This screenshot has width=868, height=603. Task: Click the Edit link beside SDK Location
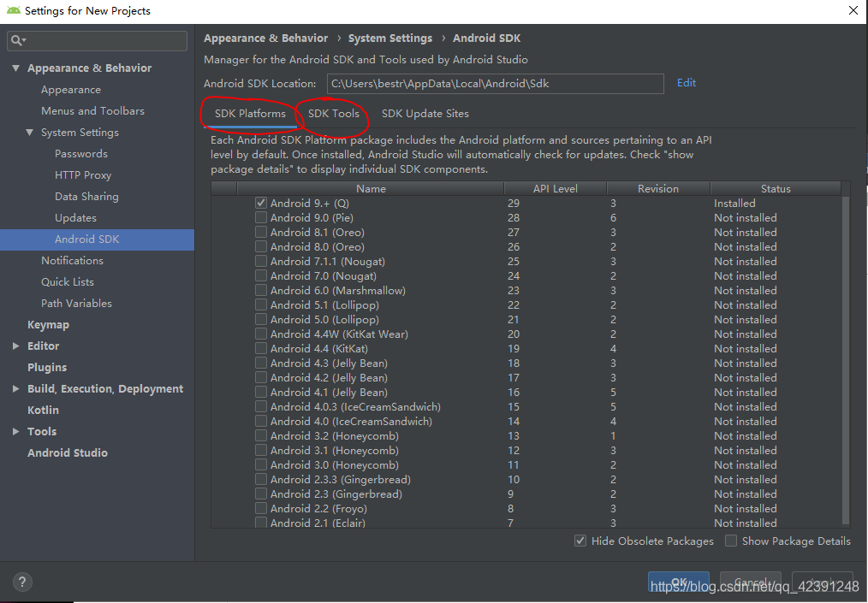pos(686,83)
